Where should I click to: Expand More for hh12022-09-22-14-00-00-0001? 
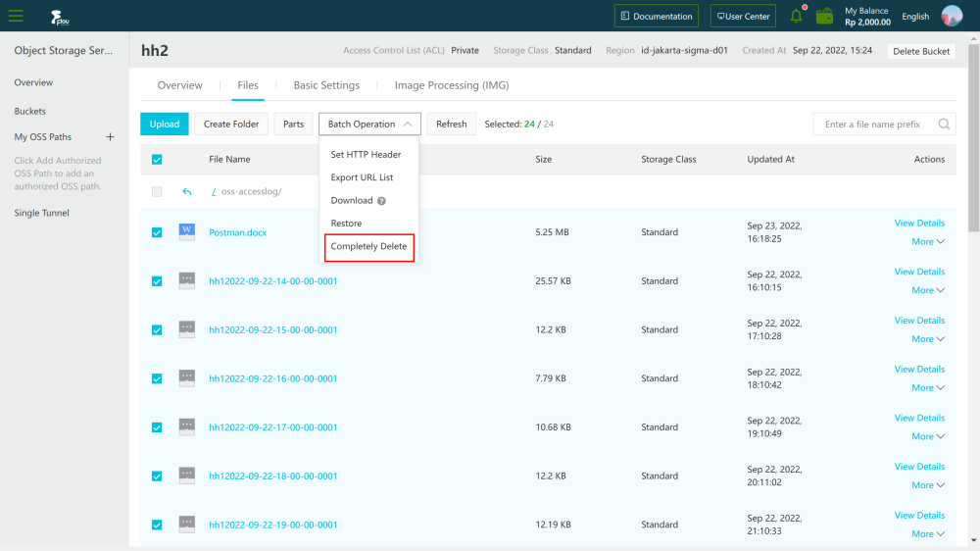[x=927, y=290]
